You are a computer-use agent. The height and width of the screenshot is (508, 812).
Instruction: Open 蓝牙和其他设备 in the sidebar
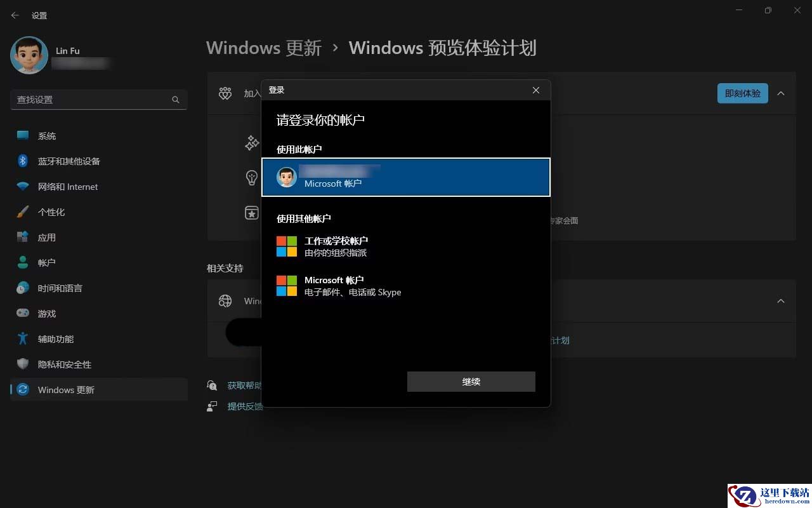[99, 161]
